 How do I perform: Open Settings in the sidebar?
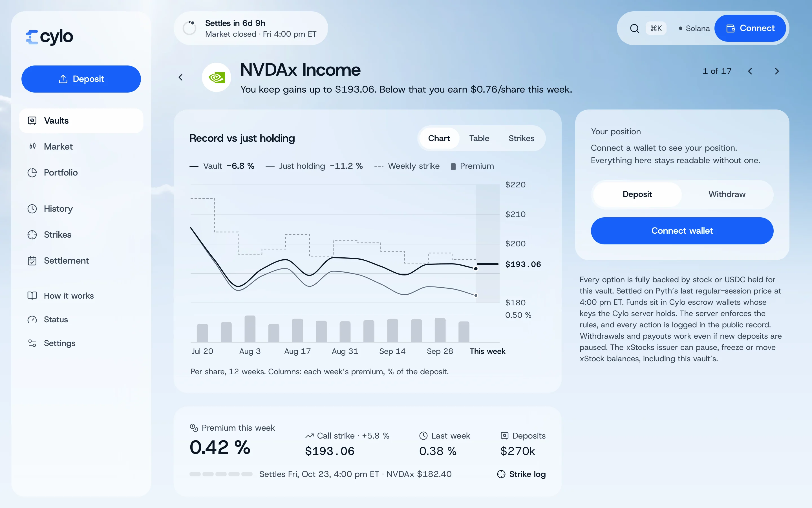click(81, 343)
